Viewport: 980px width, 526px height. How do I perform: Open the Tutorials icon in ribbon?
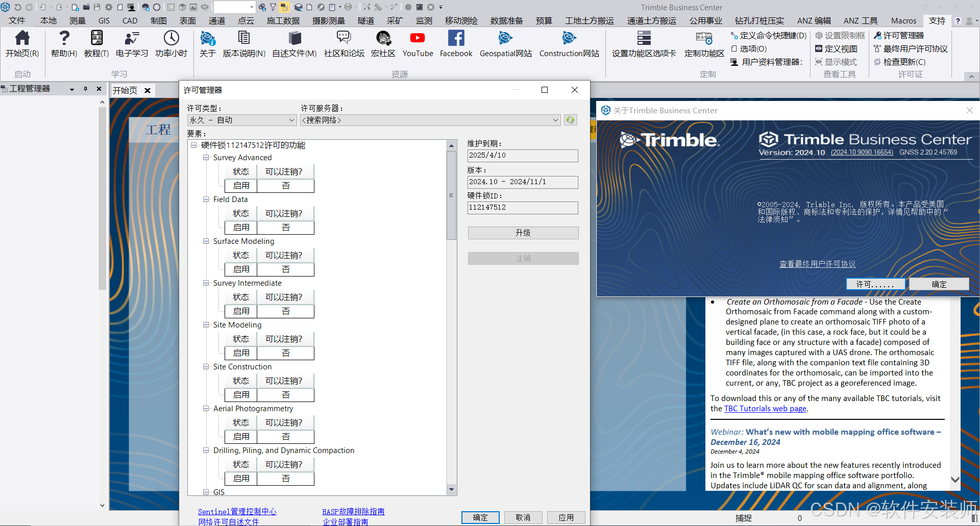(x=96, y=38)
